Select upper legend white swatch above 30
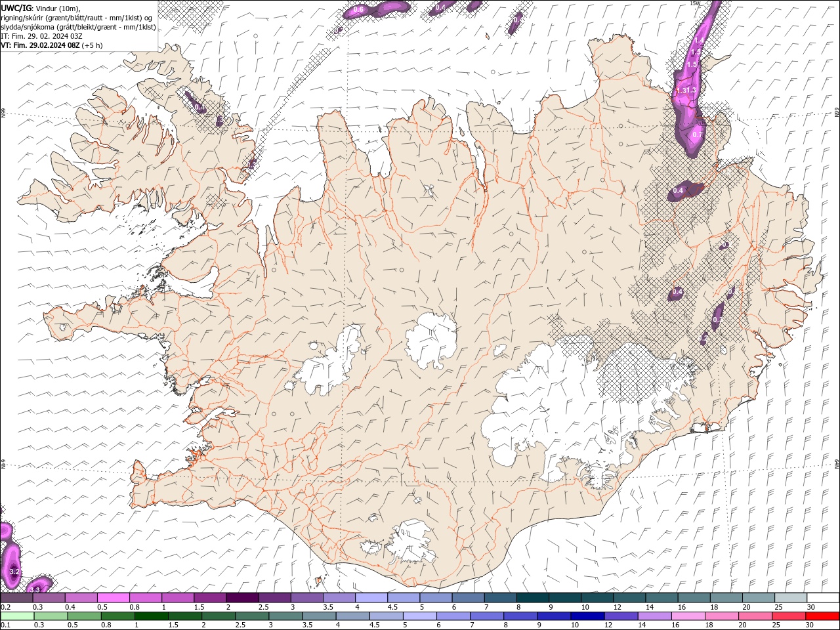The height and width of the screenshot is (630, 840). pyautogui.click(x=823, y=598)
